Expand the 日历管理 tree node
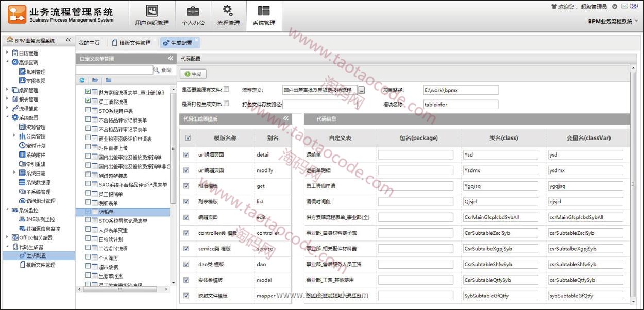This screenshot has height=310, width=644. tap(7, 53)
